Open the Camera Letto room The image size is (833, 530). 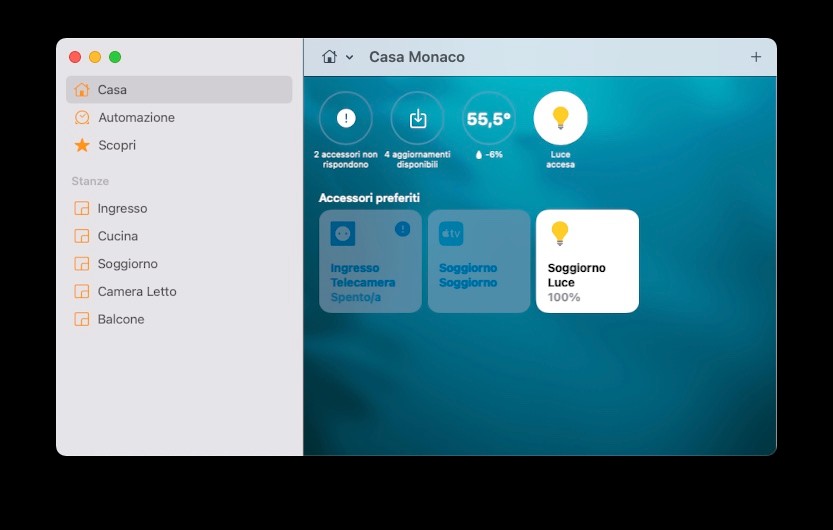point(137,292)
